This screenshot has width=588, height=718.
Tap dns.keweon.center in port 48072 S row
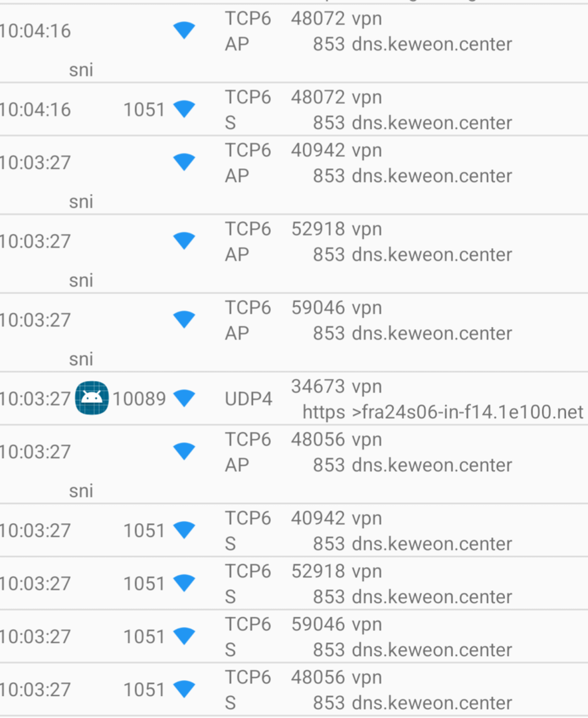click(432, 123)
